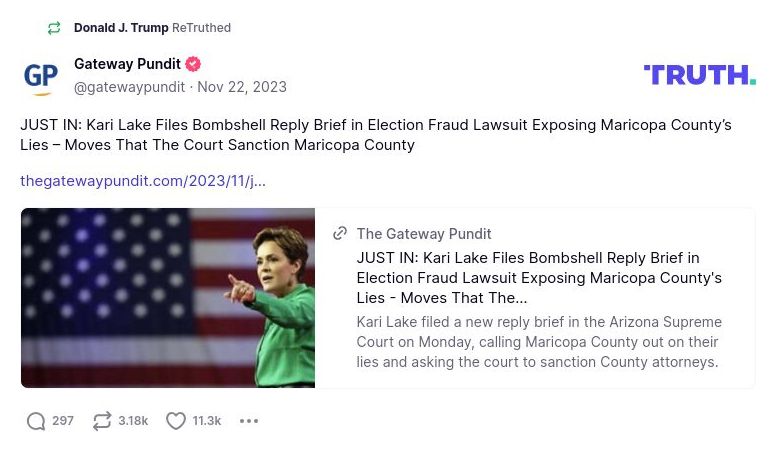Click the ReTruth arrows icon below post

pyautogui.click(x=102, y=421)
